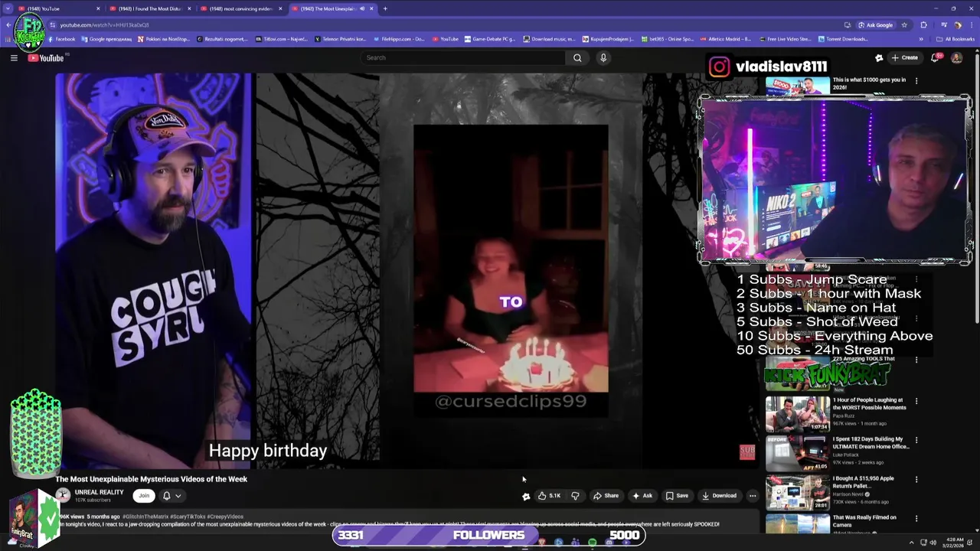Open 'This is what $1000 gets you' video
Screen dimensions: 980x551
point(869,83)
